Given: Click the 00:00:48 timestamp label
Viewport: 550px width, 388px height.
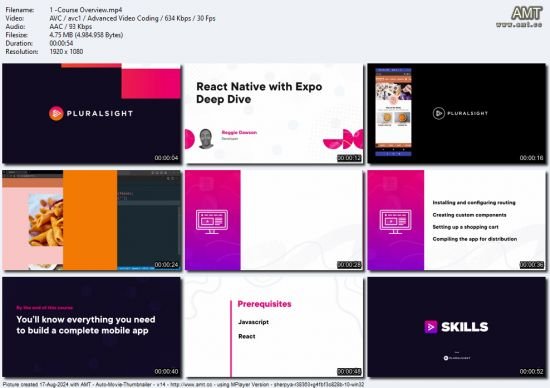Looking at the screenshot, I should [x=349, y=372].
